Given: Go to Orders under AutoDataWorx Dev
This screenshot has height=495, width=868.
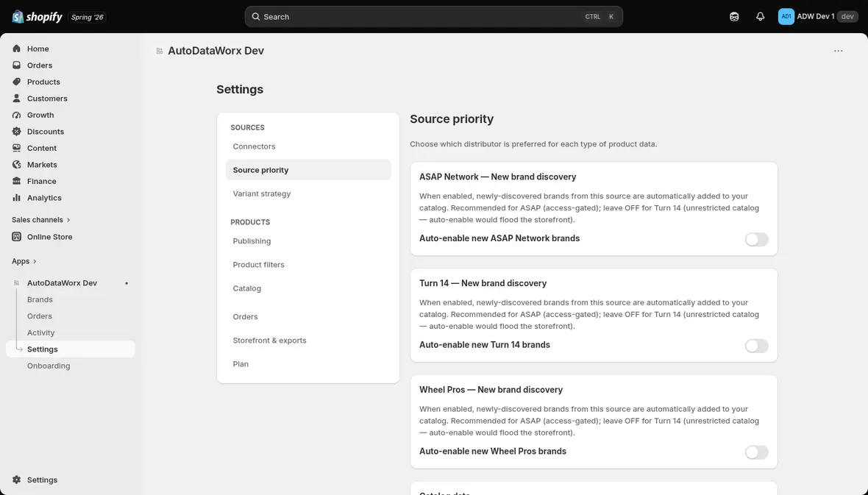Looking at the screenshot, I should (x=39, y=316).
